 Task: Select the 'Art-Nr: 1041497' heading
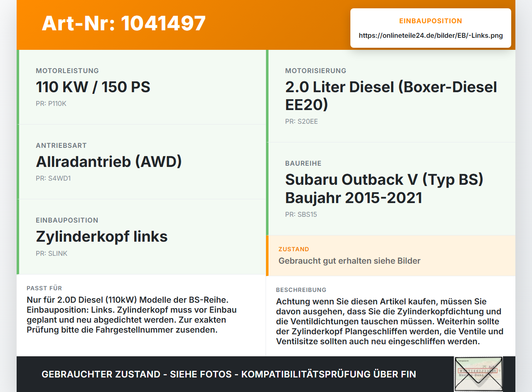pyautogui.click(x=124, y=23)
